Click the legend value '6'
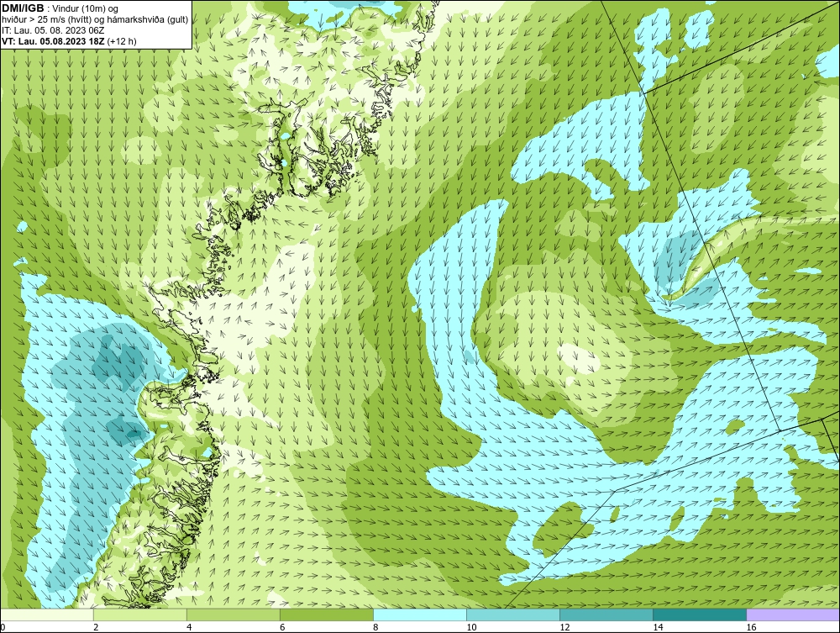Image resolution: width=840 pixels, height=633 pixels. [282, 627]
